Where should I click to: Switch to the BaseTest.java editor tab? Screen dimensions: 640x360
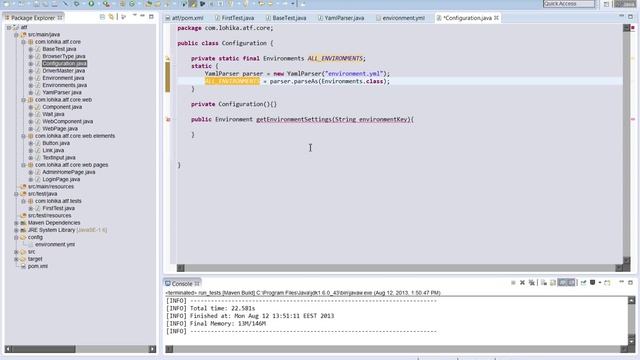click(x=286, y=18)
